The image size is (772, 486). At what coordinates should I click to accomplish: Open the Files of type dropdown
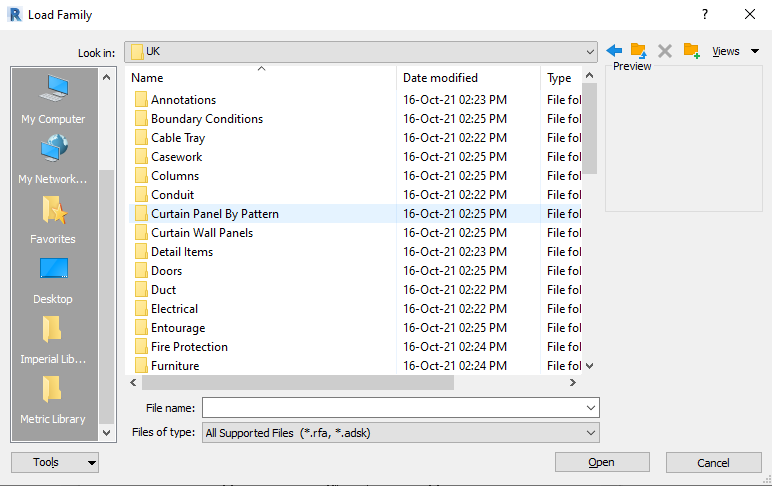click(401, 433)
